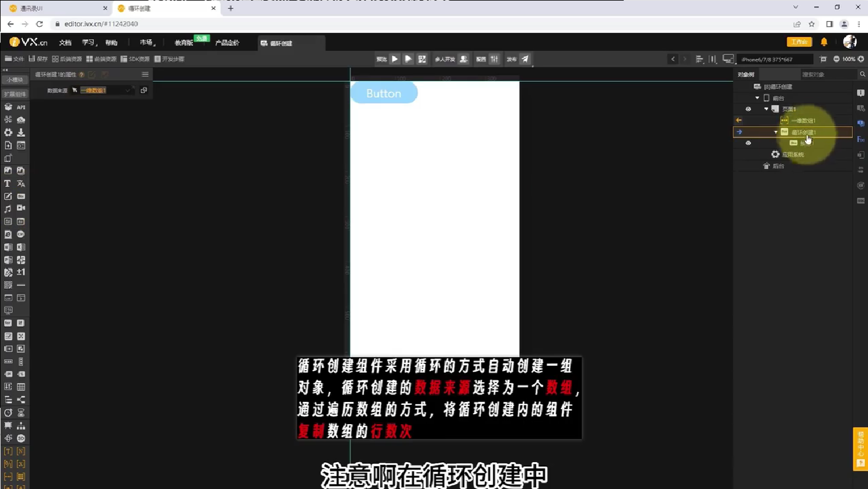Click the 保存 save button

38,59
